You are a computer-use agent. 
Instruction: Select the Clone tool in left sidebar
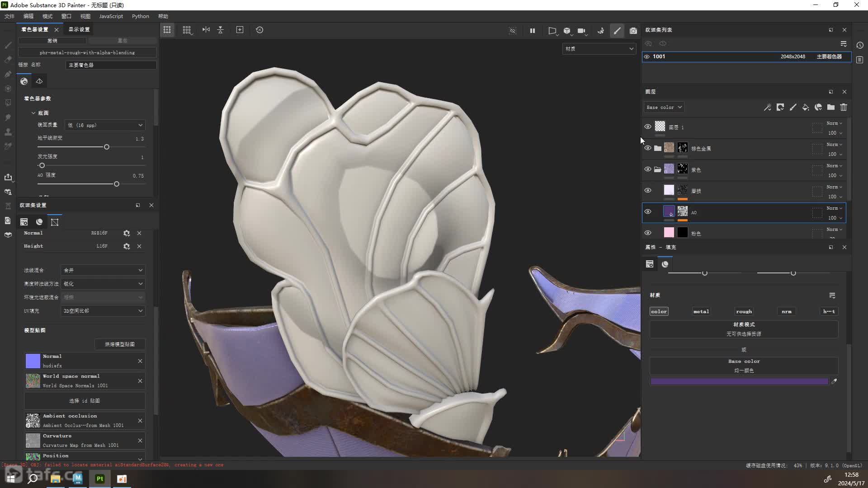click(8, 132)
